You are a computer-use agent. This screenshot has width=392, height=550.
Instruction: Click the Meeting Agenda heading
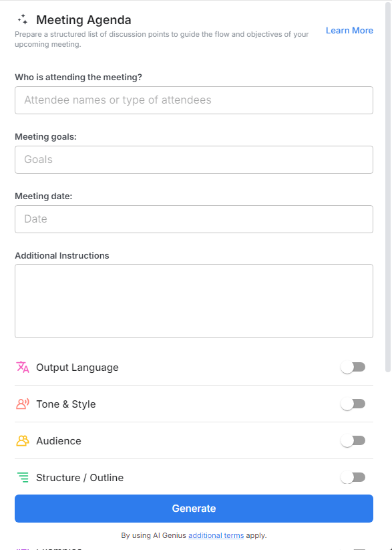pos(83,19)
